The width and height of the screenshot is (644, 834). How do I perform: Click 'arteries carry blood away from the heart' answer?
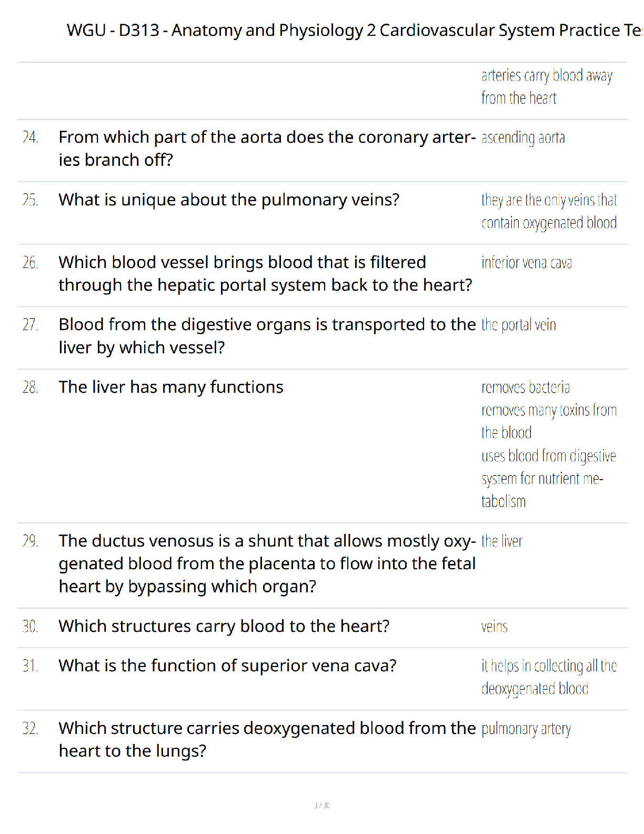[x=547, y=87]
